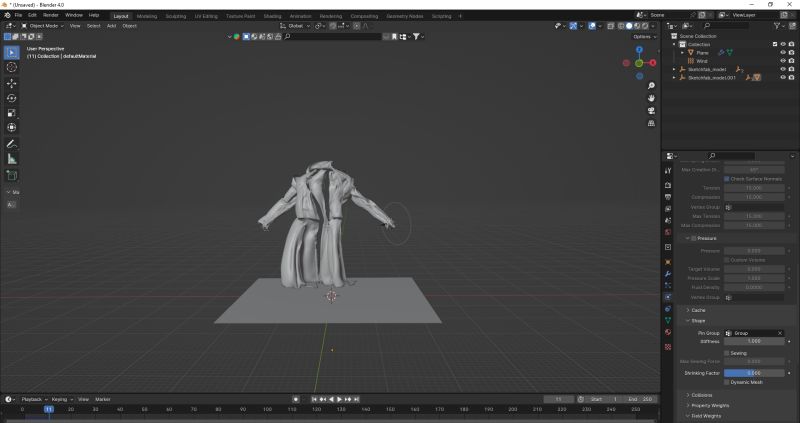This screenshot has height=423, width=800.
Task: Toggle auto keying record button
Action: [x=295, y=400]
